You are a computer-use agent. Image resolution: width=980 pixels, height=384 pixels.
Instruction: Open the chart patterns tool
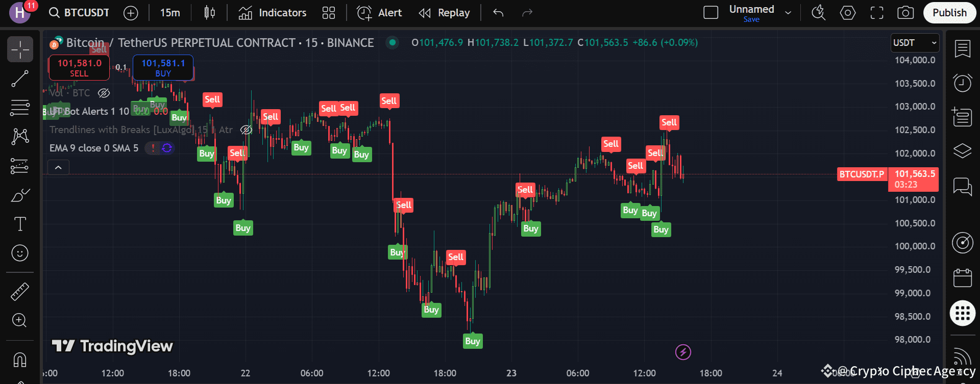(20, 136)
